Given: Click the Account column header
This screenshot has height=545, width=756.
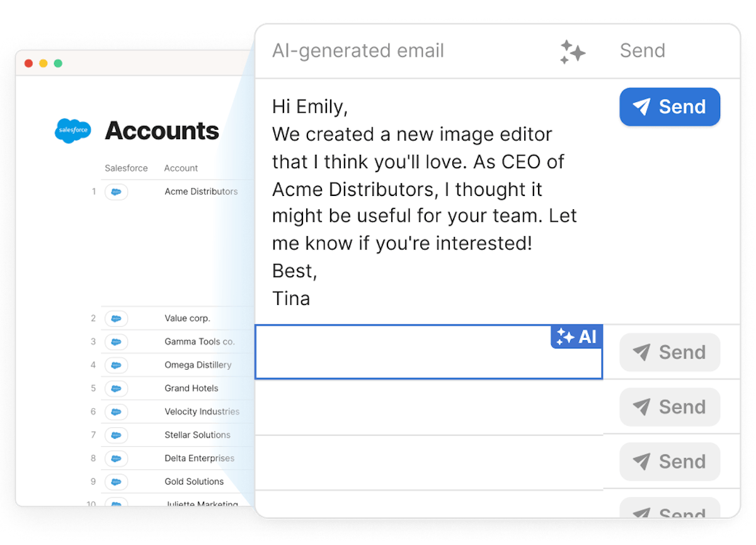Looking at the screenshot, I should point(181,168).
